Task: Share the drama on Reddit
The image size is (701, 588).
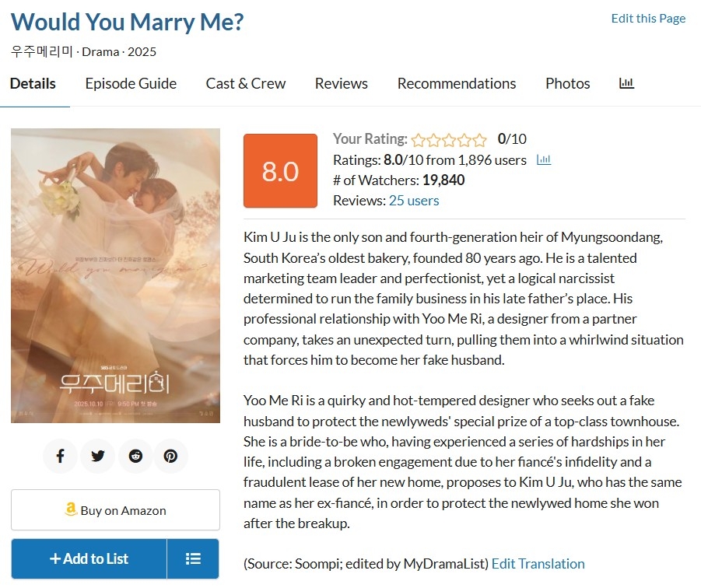Action: [135, 456]
